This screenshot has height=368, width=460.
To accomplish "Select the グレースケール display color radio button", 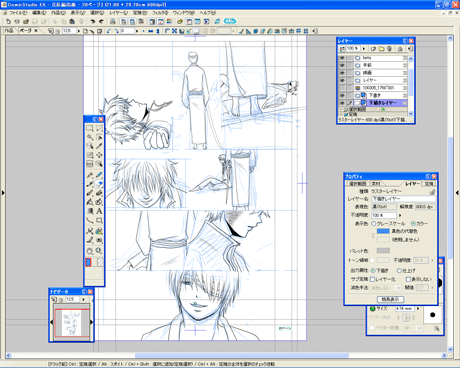I will point(374,223).
